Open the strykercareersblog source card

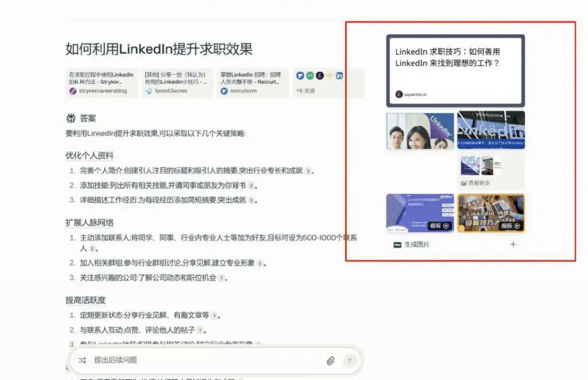(102, 83)
